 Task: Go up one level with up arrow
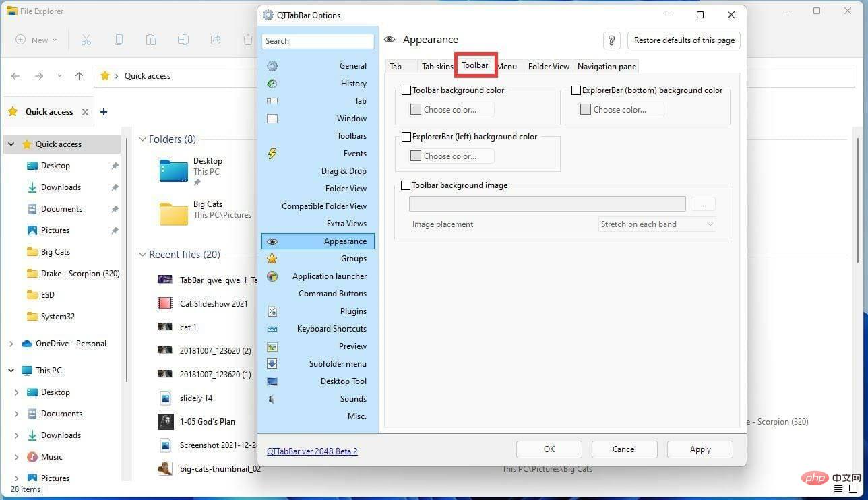[x=80, y=76]
